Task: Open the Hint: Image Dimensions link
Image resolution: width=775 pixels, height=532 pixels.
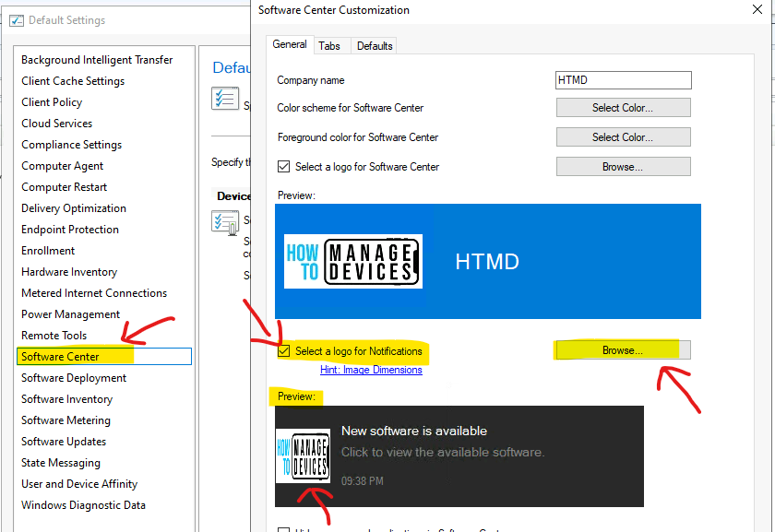Action: pos(371,370)
